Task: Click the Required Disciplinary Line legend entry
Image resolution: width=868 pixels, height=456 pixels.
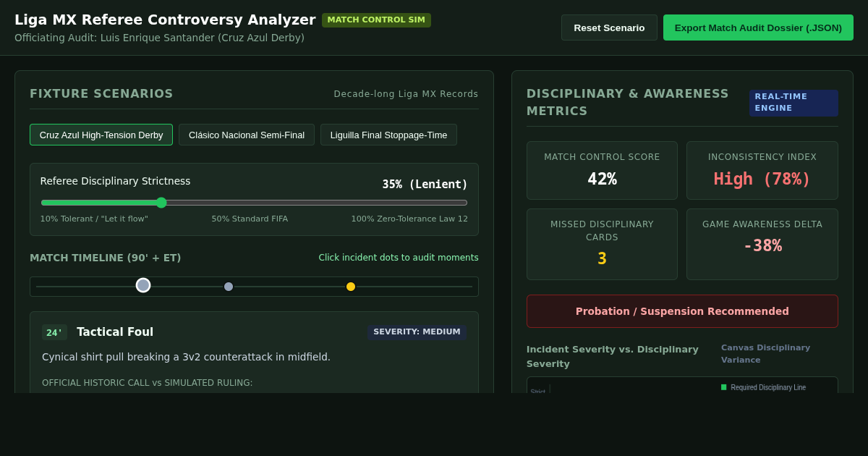Action: 763,387
